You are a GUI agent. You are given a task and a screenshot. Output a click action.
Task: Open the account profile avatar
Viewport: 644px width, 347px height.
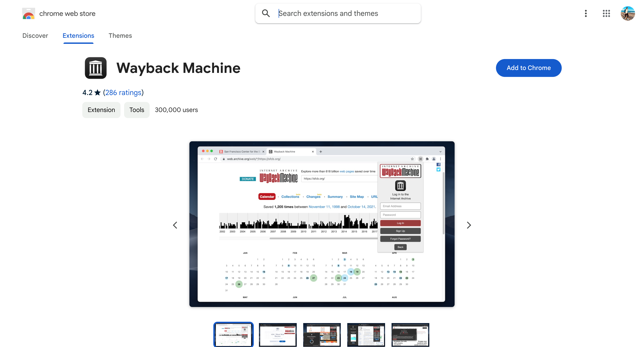coord(628,13)
